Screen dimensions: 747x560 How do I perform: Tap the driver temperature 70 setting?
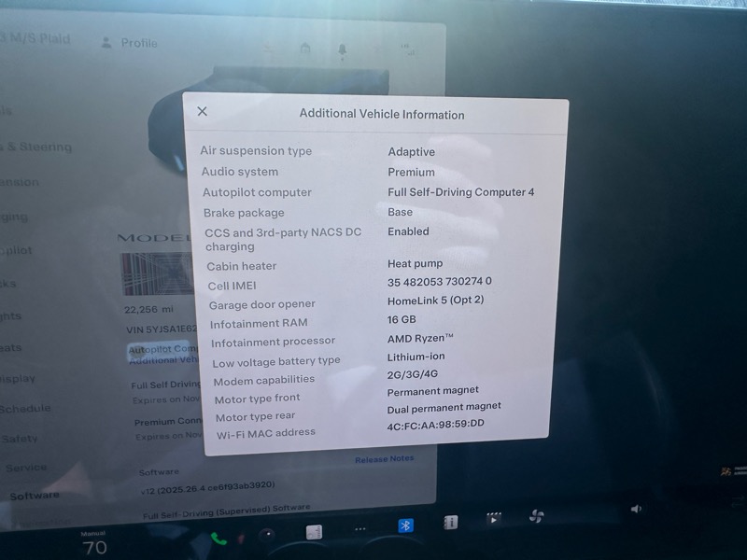(94, 547)
